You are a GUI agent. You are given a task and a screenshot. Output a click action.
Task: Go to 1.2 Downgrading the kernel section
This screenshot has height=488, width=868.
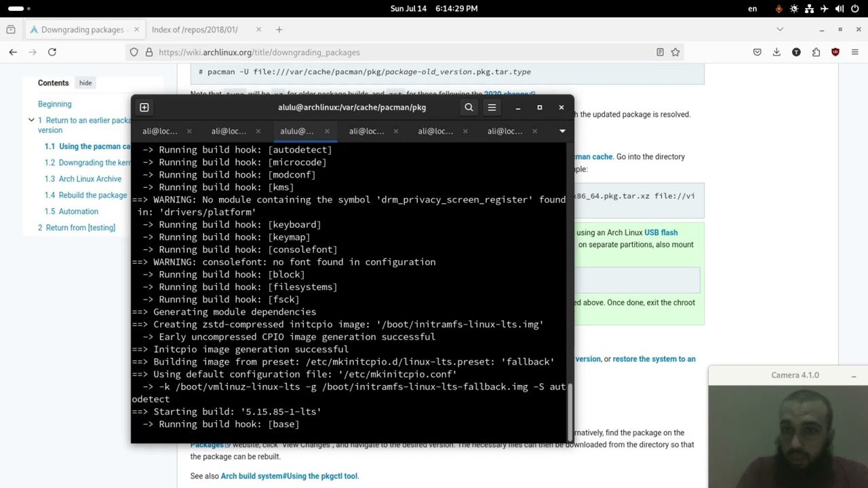[x=87, y=163]
